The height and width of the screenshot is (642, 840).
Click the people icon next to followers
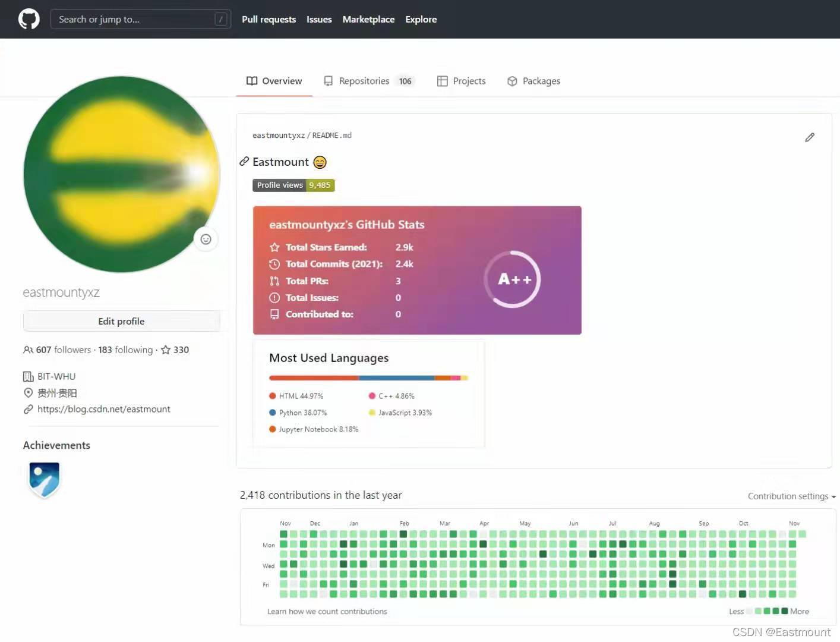[28, 350]
